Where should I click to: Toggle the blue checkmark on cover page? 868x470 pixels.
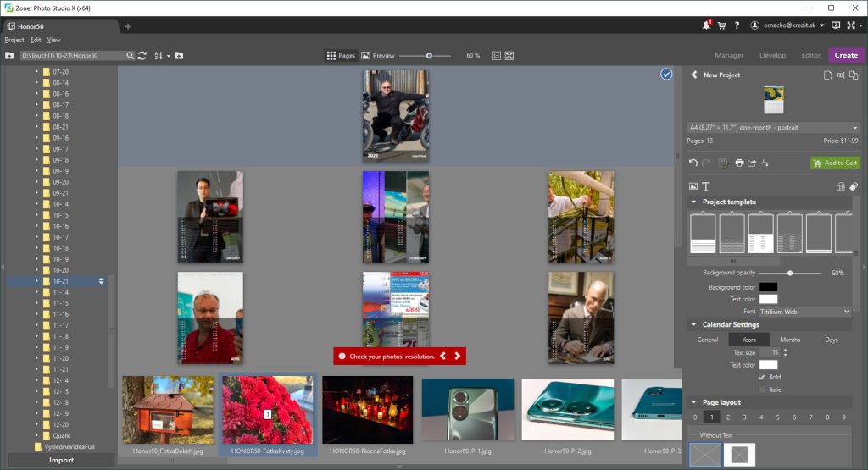(x=666, y=75)
